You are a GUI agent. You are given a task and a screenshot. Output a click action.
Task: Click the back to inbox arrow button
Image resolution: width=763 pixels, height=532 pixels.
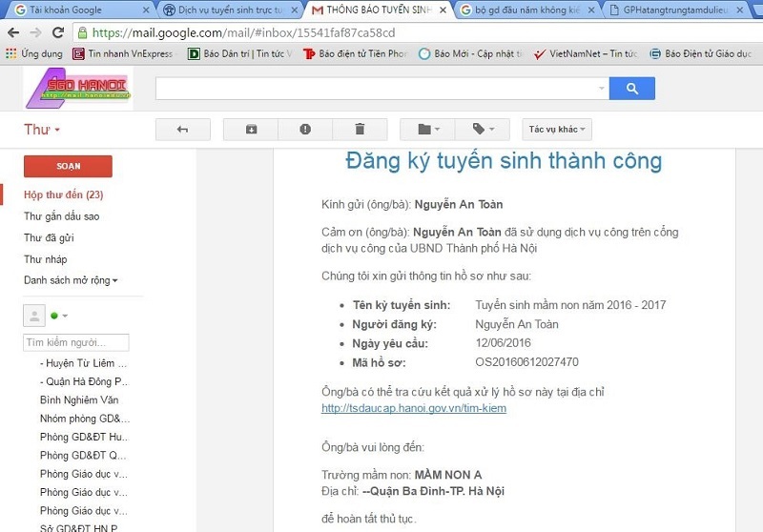click(182, 129)
